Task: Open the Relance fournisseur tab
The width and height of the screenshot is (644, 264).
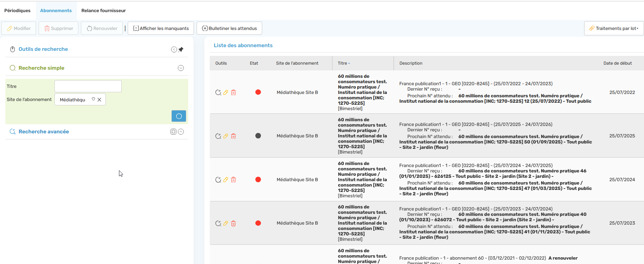Action: [x=104, y=10]
